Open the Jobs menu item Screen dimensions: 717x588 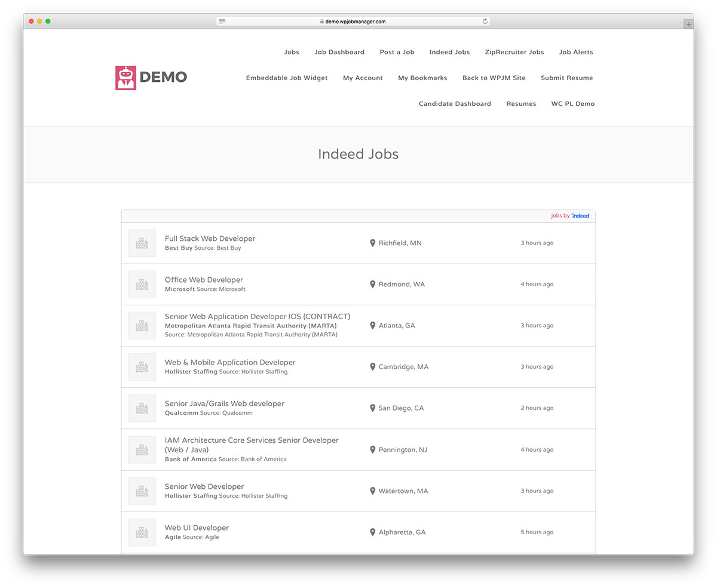[292, 52]
